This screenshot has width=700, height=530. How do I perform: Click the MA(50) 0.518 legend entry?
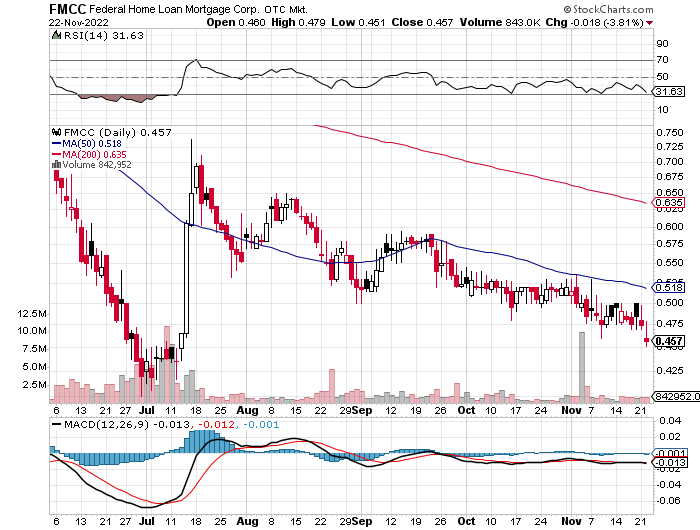tap(92, 144)
